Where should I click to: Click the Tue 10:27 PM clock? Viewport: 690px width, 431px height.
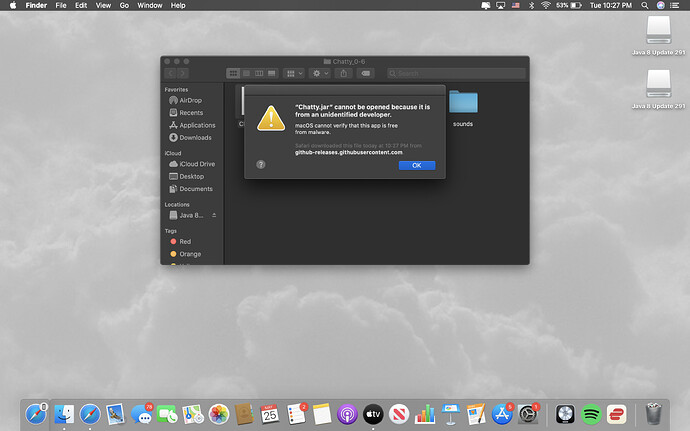coord(611,5)
